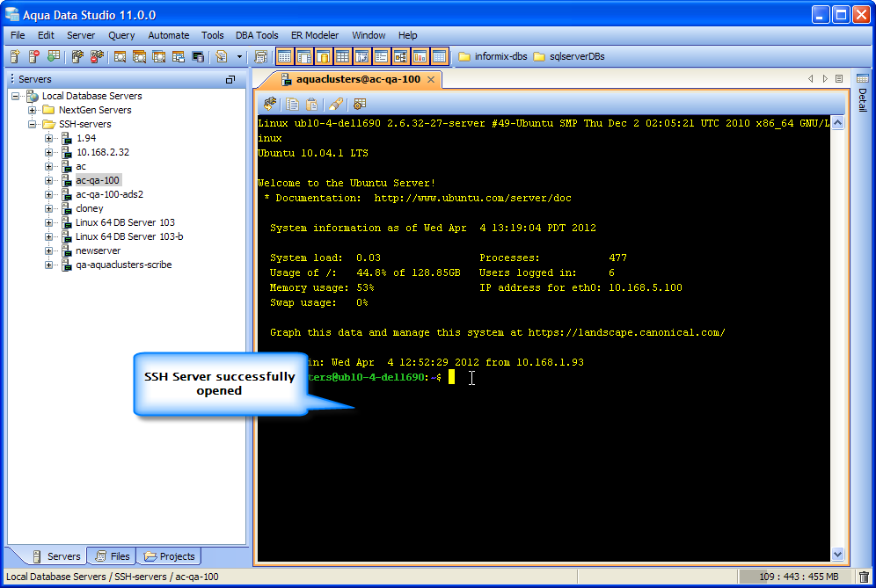Open the ER Modeler menu
The height and width of the screenshot is (588, 876).
coord(315,35)
